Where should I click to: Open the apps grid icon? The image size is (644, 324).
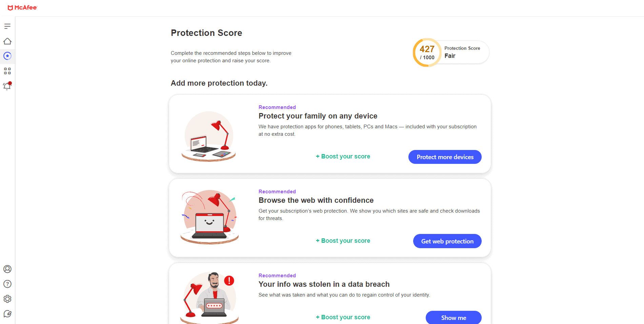(7, 71)
